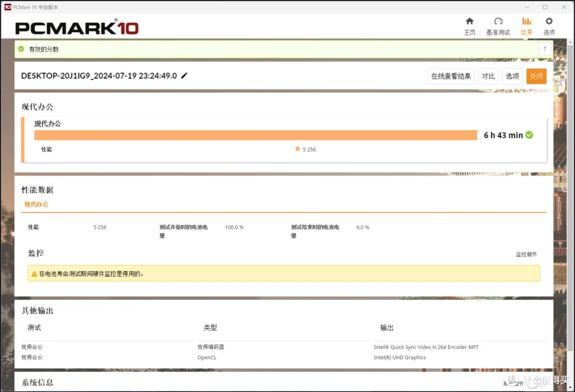The image size is (575, 392).
Task: Click the PCMark 10 app icon in the title bar
Action: (7, 7)
